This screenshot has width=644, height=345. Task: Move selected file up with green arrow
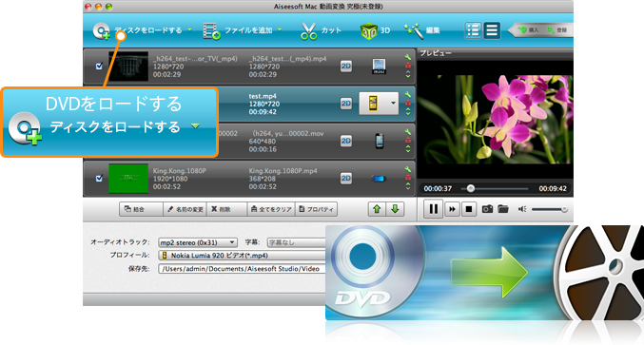(x=377, y=209)
